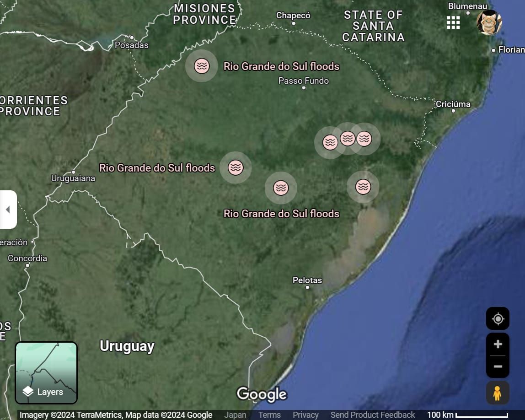
Task: Open the Layers map type switcher
Action: pos(46,373)
